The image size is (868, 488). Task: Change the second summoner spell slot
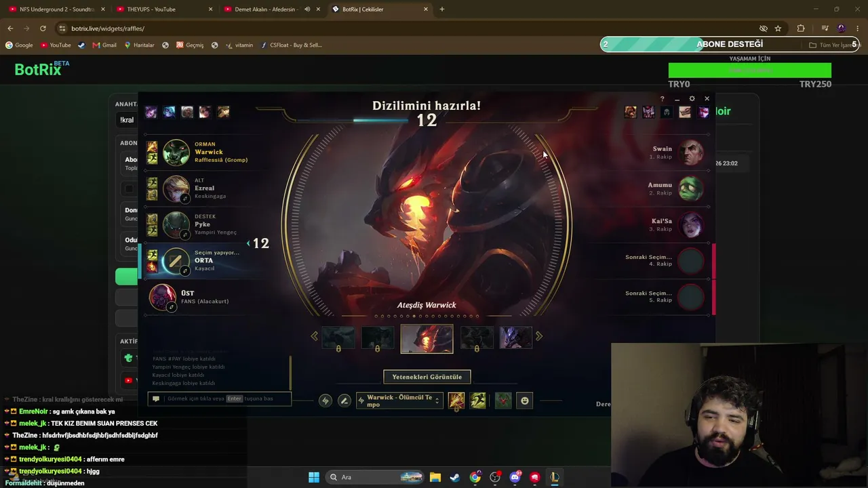(478, 401)
